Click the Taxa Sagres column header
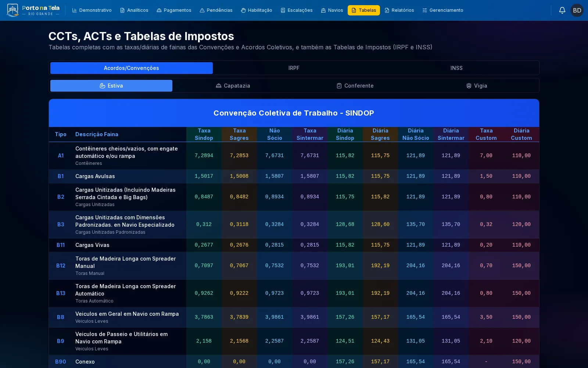The width and height of the screenshot is (588, 368). coord(239,134)
